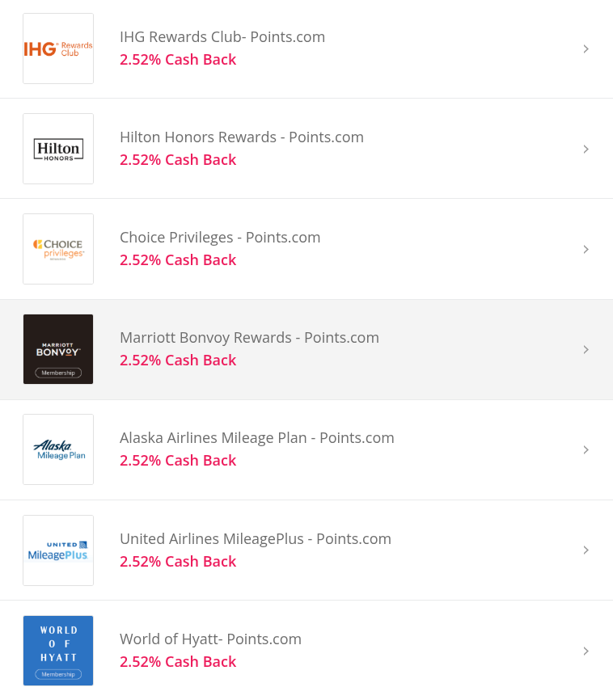Open the Marriott Bonvoy row arrow
This screenshot has width=613, height=700.
pyautogui.click(x=586, y=349)
